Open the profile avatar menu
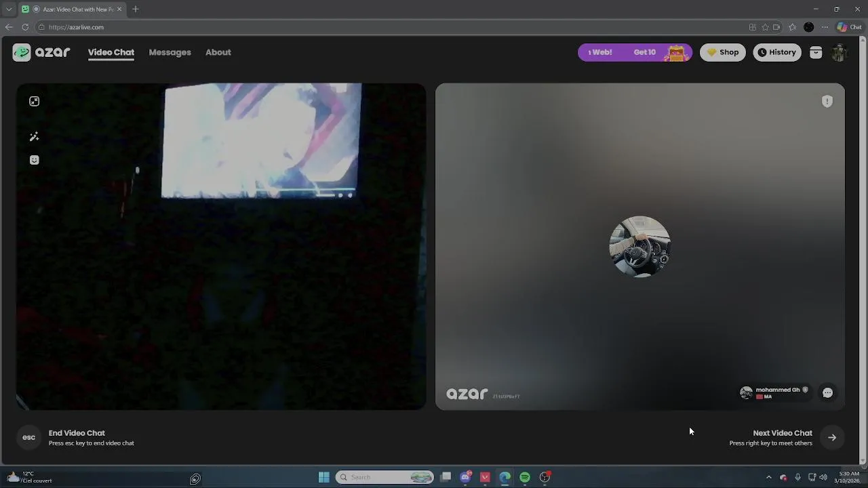The image size is (868, 488). 839,52
